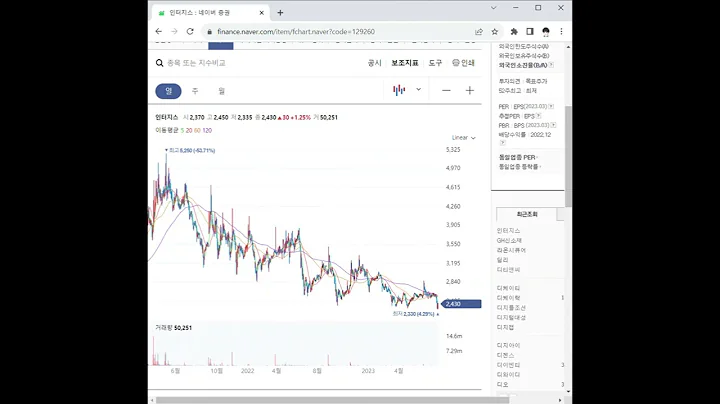Open 디케이락 in the stock list

click(508, 298)
